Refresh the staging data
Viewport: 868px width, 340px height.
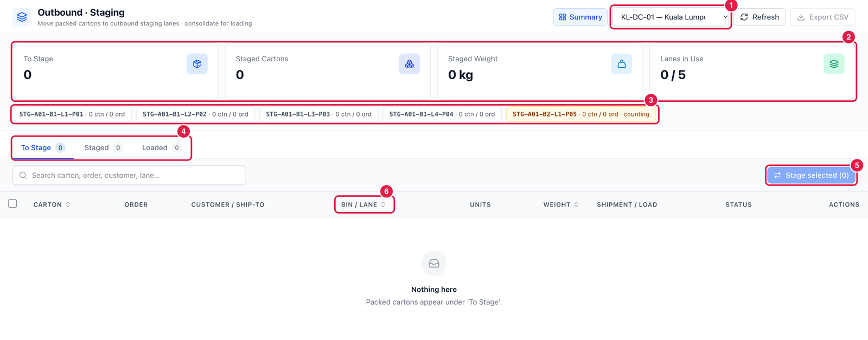(x=759, y=17)
